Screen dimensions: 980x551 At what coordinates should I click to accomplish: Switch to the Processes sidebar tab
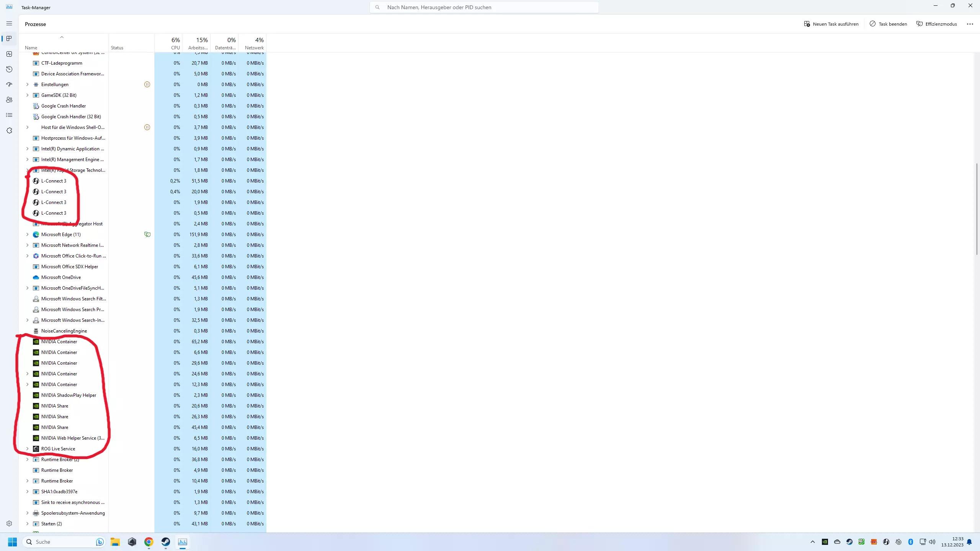[9, 39]
